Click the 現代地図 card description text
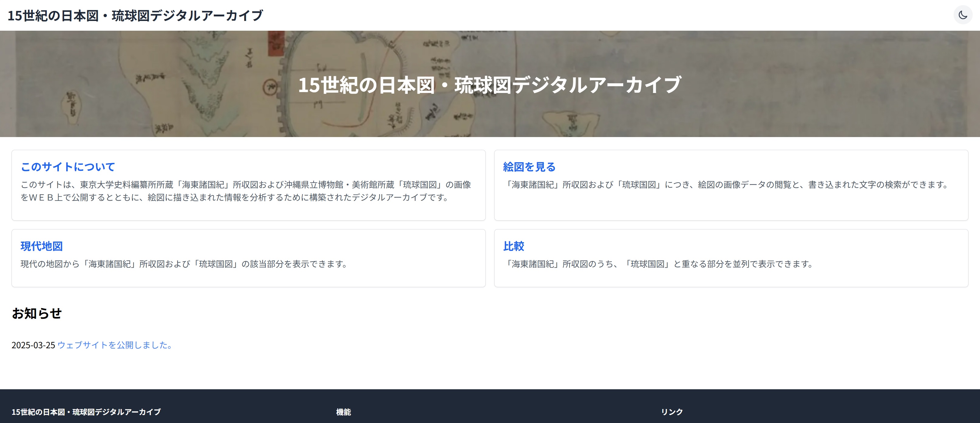The height and width of the screenshot is (423, 980). 184,264
